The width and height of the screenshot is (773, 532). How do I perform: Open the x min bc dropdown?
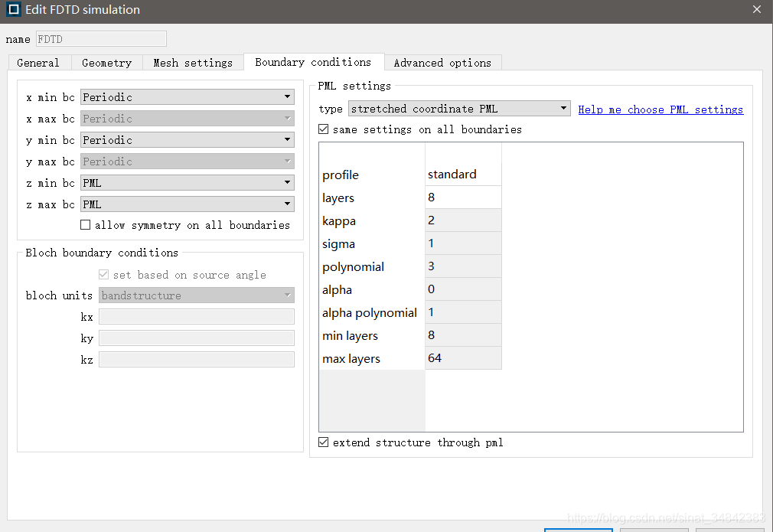coord(188,97)
